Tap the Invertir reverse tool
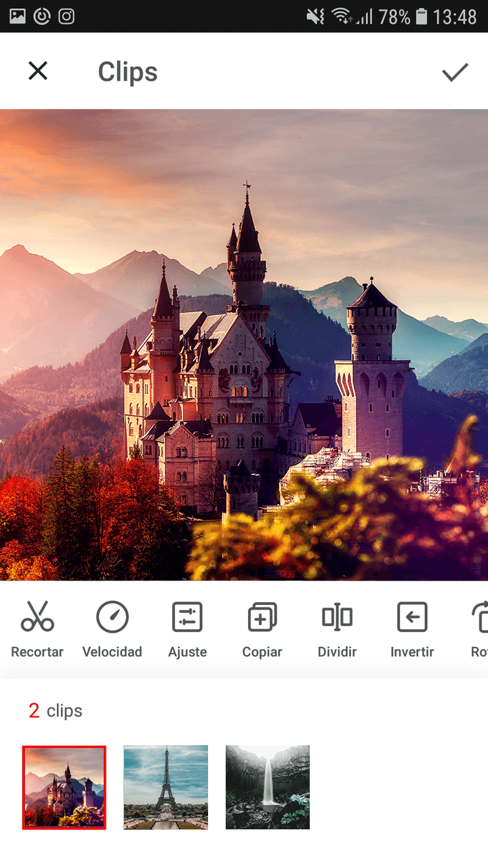Viewport: 488px width, 868px height. point(412,630)
